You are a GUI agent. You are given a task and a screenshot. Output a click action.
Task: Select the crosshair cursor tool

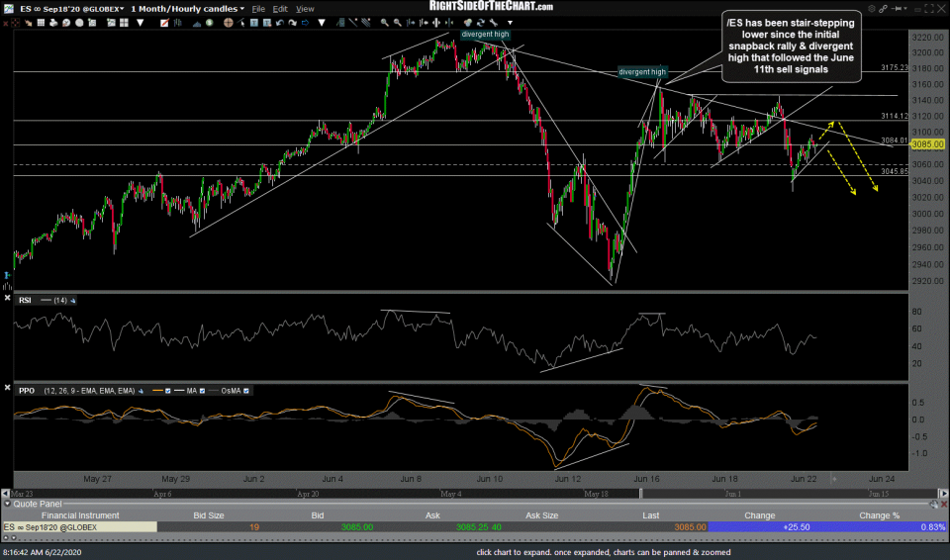pyautogui.click(x=15, y=23)
